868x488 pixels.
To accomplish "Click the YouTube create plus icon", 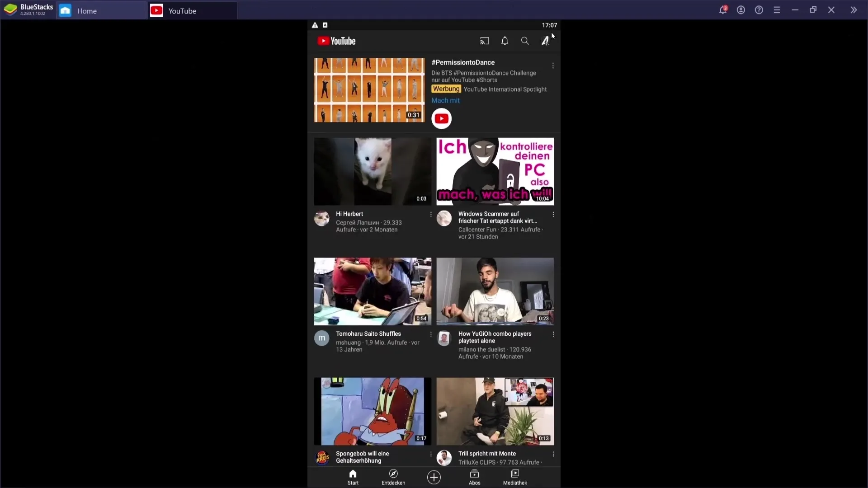I will coord(434,477).
